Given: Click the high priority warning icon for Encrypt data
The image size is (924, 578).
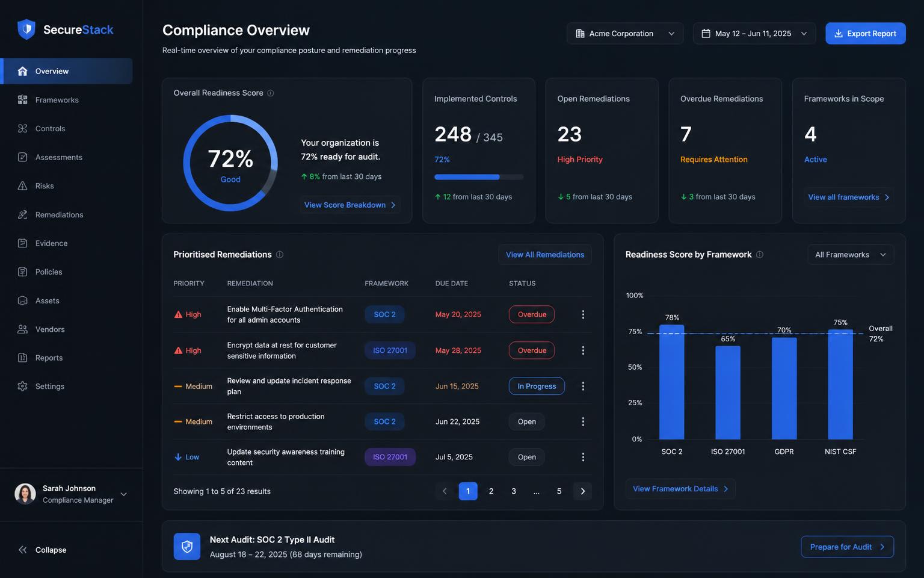Looking at the screenshot, I should pyautogui.click(x=178, y=350).
